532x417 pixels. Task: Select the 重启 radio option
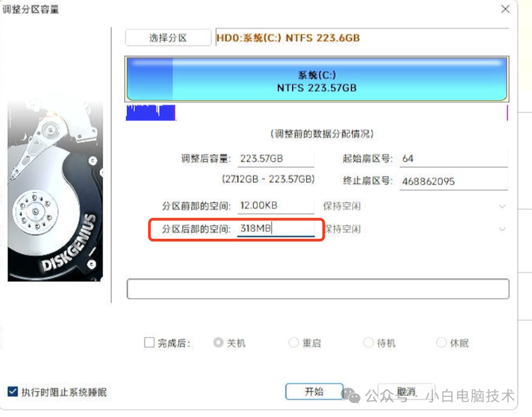pyautogui.click(x=294, y=343)
